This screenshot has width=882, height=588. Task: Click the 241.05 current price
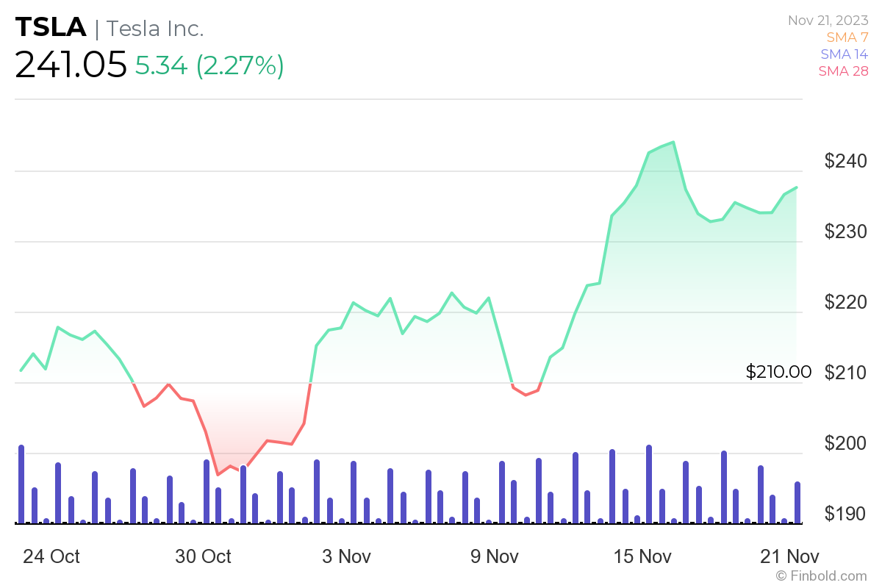[x=71, y=65]
